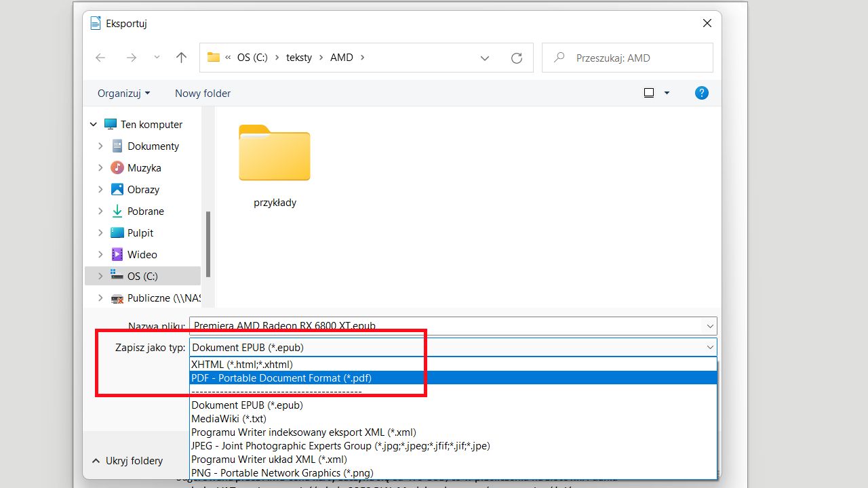868x488 pixels.
Task: Open the Organizuj menu
Action: 124,94
